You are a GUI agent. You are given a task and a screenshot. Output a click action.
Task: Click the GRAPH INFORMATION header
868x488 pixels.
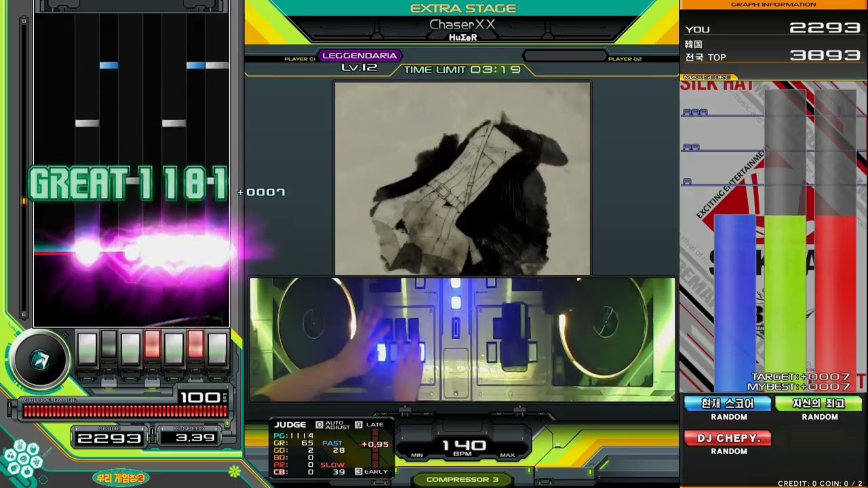(773, 5)
